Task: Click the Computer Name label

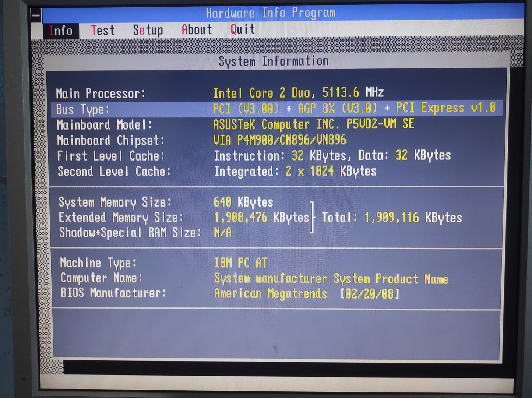Action: [101, 278]
